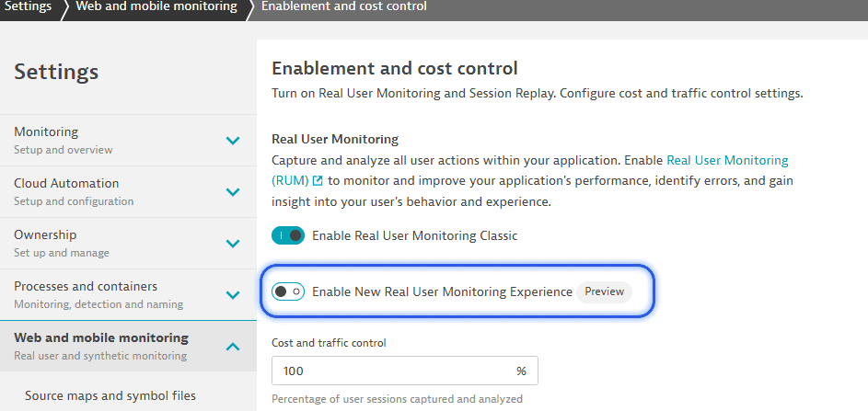The height and width of the screenshot is (411, 868).
Task: Click the percent sign in cost field
Action: [x=521, y=371]
